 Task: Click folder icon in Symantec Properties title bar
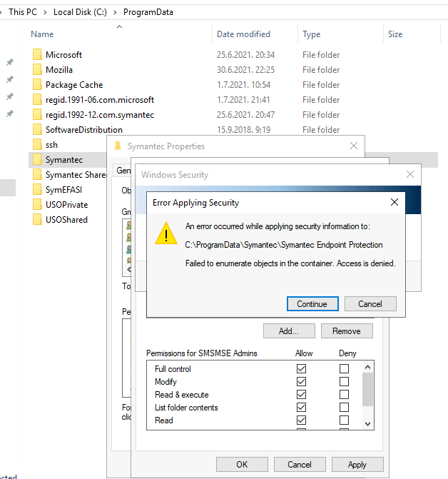click(118, 146)
